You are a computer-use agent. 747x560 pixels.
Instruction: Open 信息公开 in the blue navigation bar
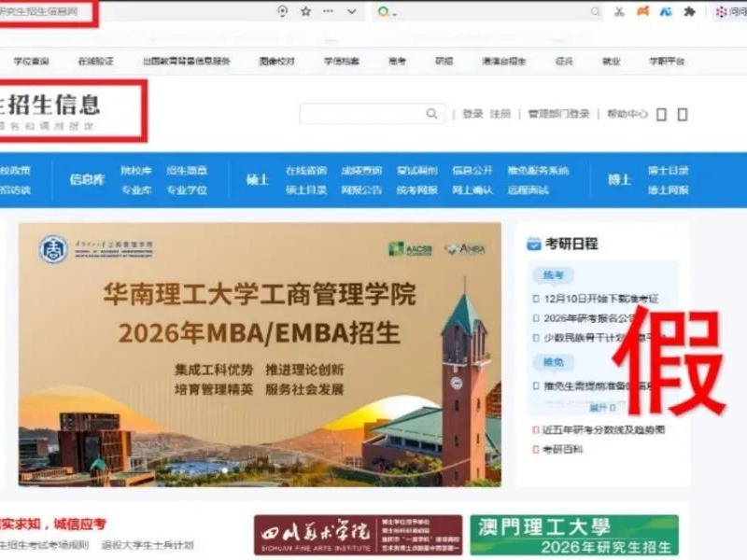[x=472, y=170]
